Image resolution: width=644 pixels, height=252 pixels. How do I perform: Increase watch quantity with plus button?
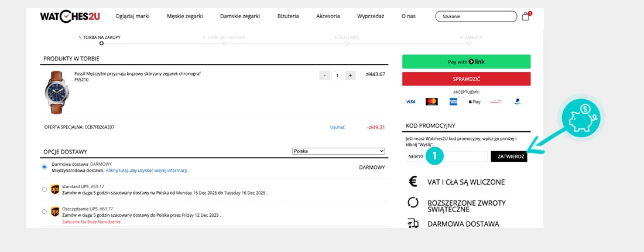pyautogui.click(x=350, y=75)
